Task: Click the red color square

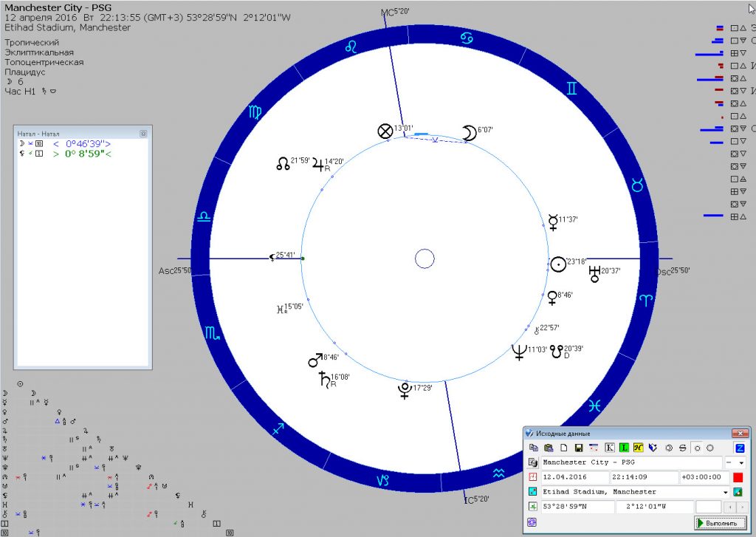Action: coord(738,477)
